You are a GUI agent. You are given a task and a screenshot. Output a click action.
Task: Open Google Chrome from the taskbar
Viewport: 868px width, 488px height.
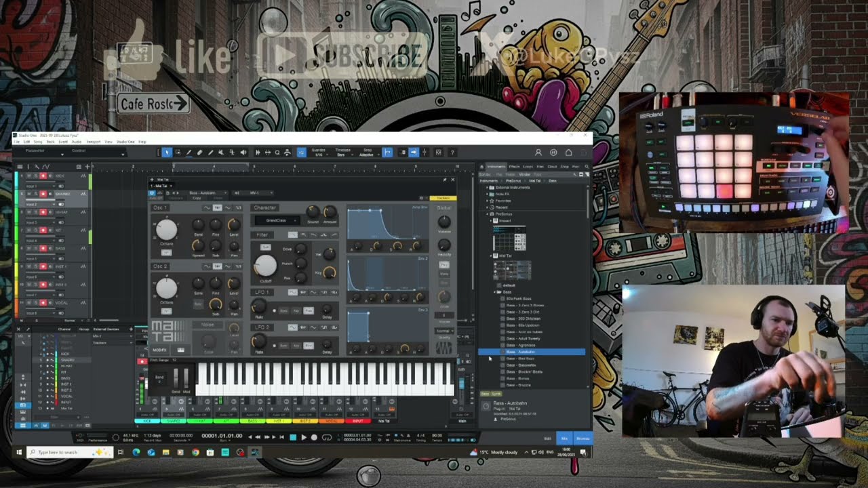pyautogui.click(x=195, y=452)
